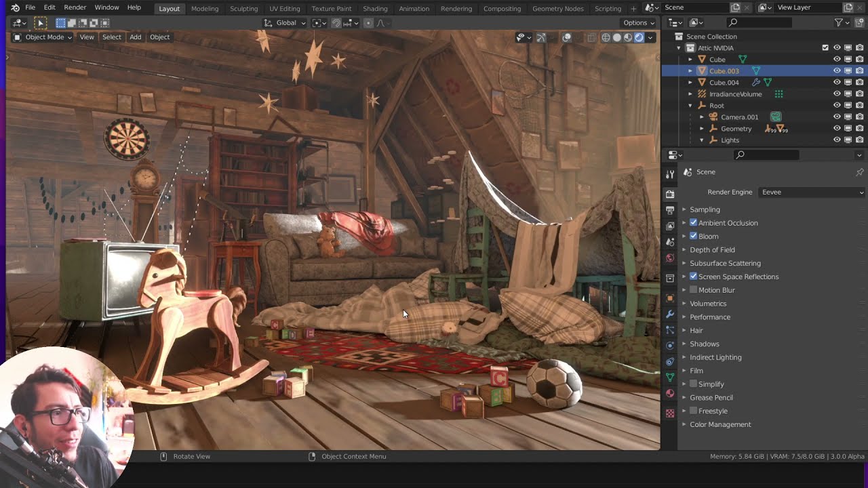Open the Texture properties tab

pos(670,413)
